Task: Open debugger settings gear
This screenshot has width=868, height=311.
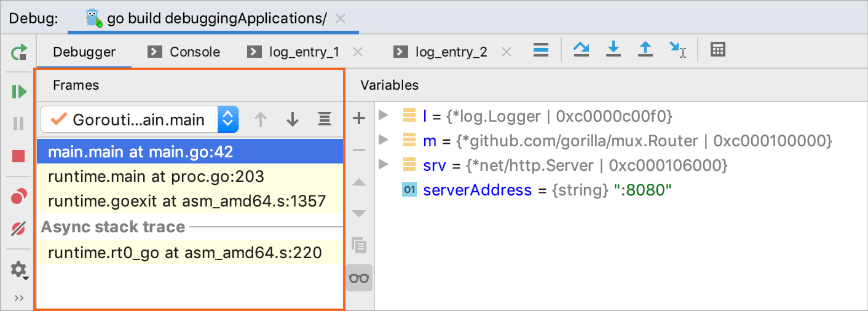Action: [x=19, y=269]
